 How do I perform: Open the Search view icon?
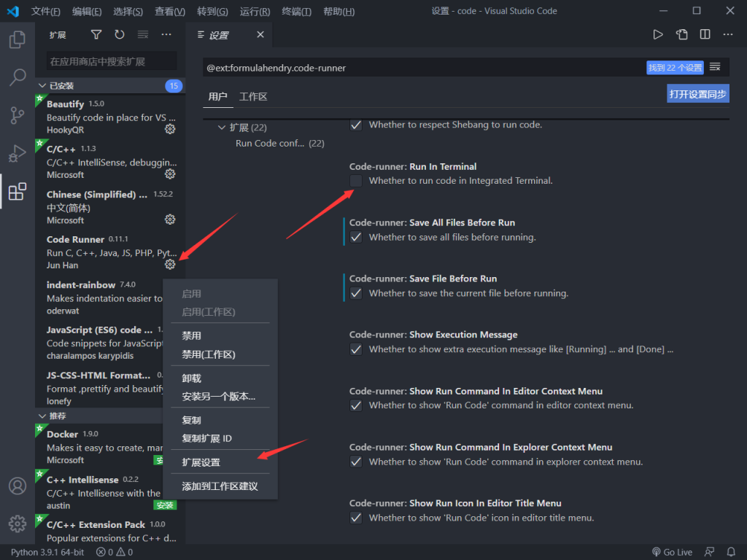pyautogui.click(x=18, y=77)
